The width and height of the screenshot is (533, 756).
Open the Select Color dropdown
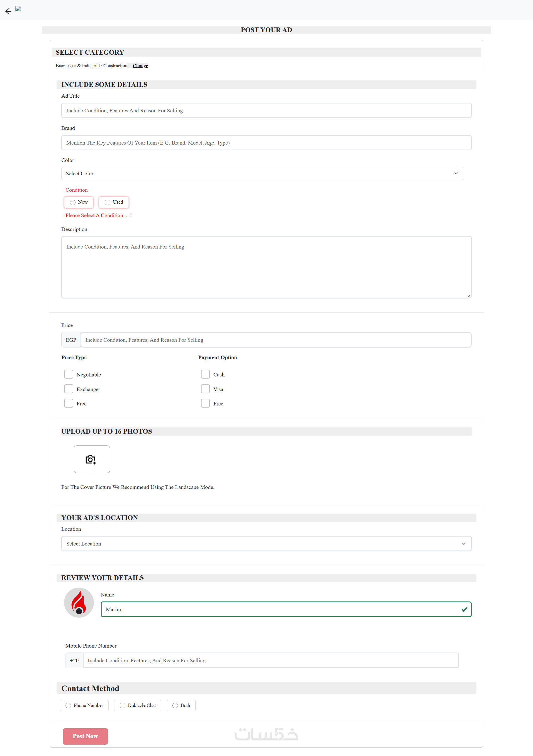pos(262,173)
